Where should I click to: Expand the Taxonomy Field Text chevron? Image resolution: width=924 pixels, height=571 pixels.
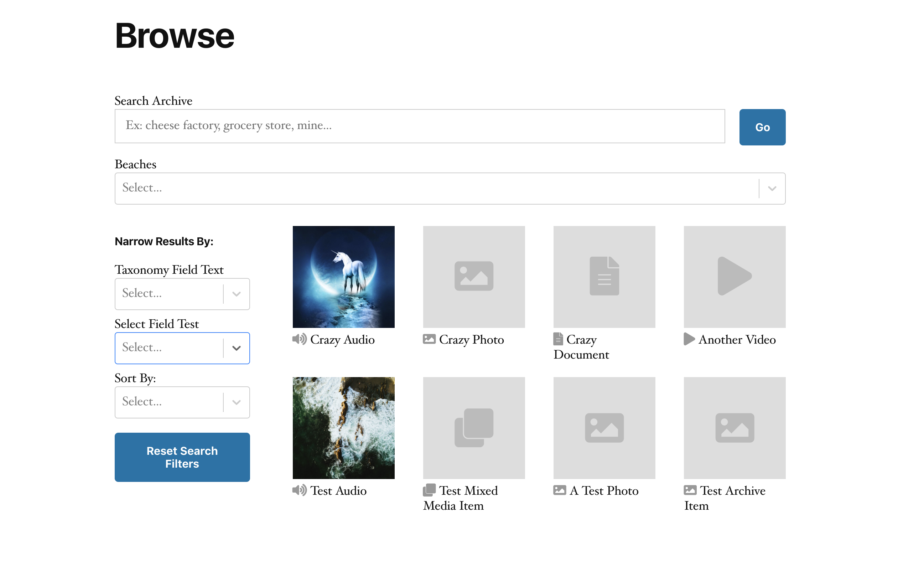tap(236, 294)
